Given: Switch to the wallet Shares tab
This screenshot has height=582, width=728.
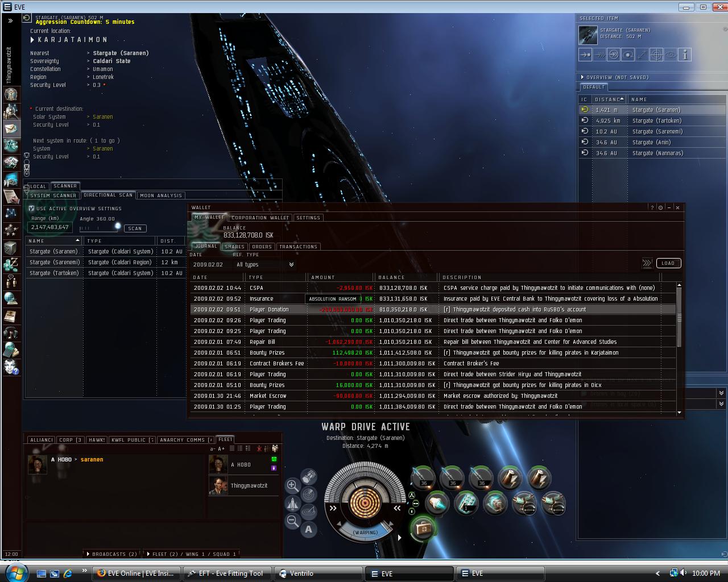Looking at the screenshot, I should pyautogui.click(x=234, y=247).
